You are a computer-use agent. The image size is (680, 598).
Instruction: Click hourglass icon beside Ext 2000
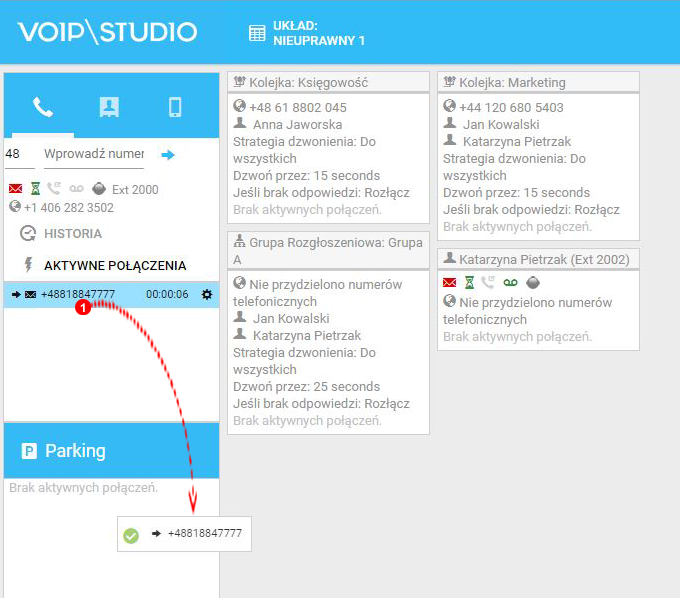coord(36,189)
